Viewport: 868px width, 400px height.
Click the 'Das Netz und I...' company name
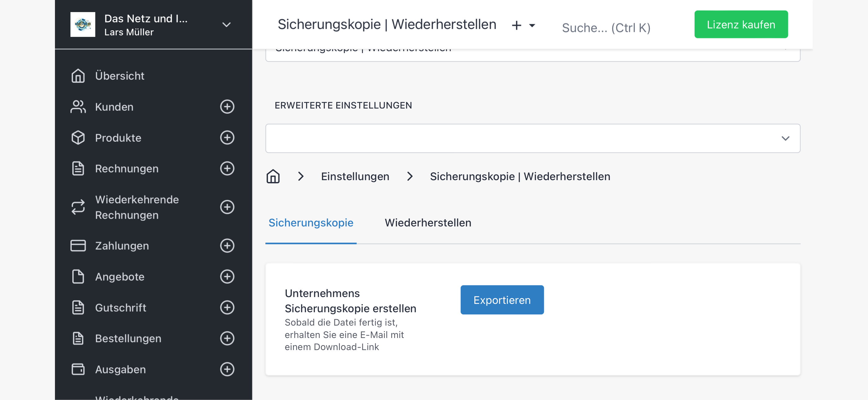[146, 19]
